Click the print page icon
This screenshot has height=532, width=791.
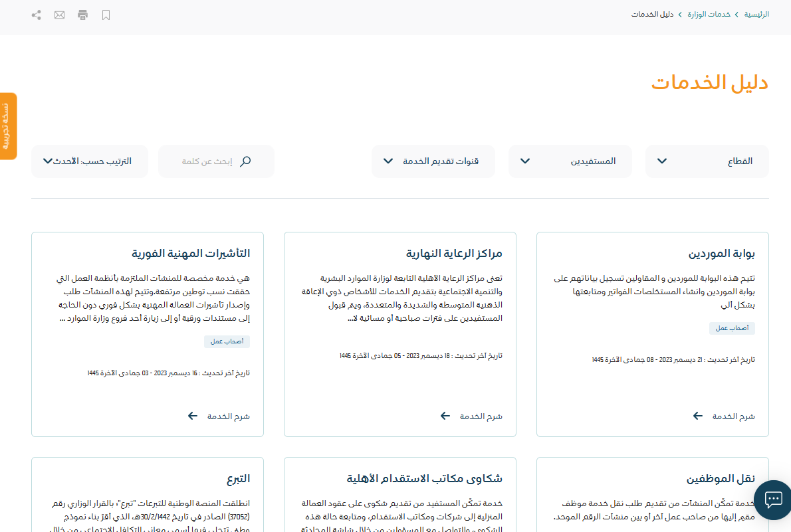[x=82, y=15]
